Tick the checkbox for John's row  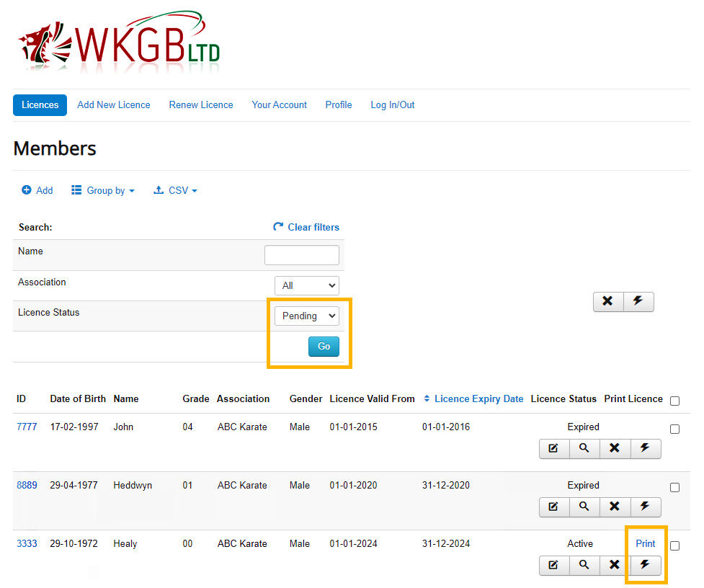pyautogui.click(x=674, y=429)
